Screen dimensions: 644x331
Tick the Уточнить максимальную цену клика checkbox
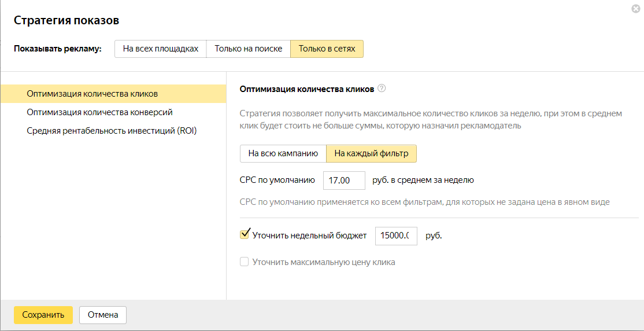click(245, 262)
